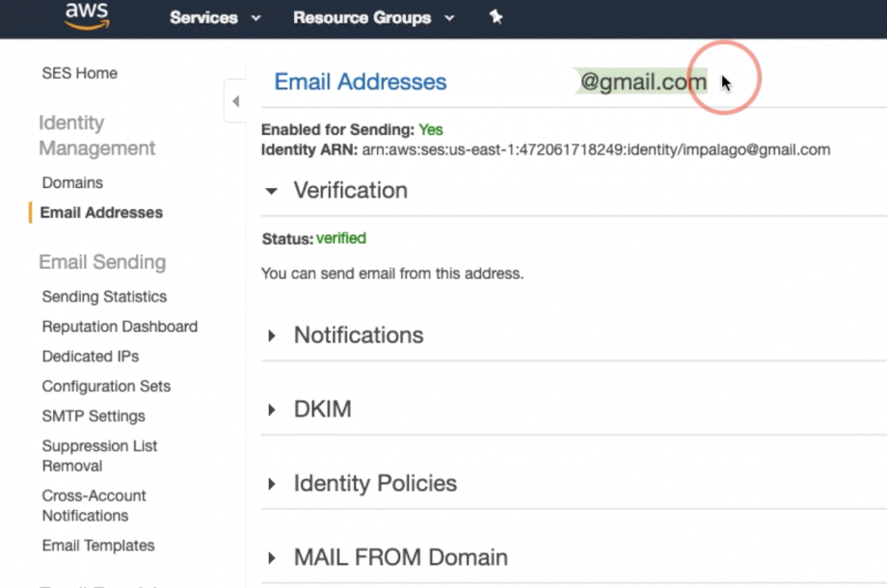Screen dimensions: 887x588
Task: Expand the Identity Policies section
Action: (x=272, y=484)
